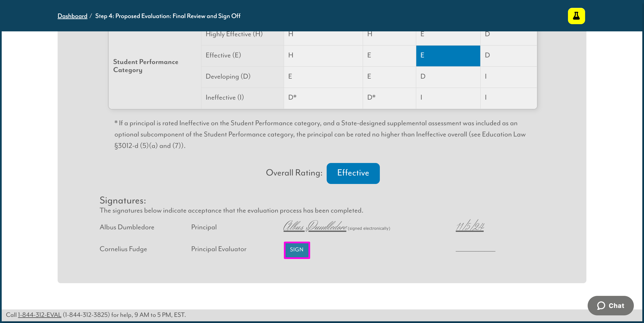
Task: Click the 'Albus Dumbledore' printed name
Action: (x=127, y=227)
